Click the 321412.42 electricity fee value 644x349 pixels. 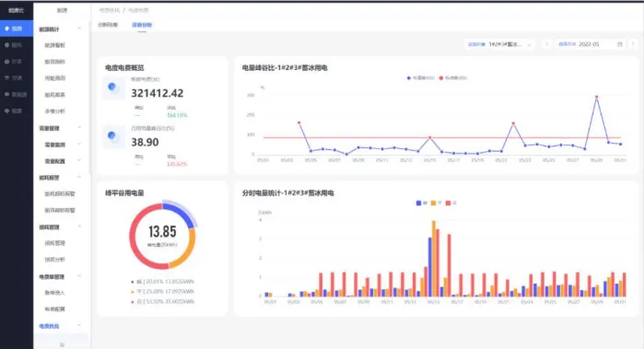tap(158, 93)
